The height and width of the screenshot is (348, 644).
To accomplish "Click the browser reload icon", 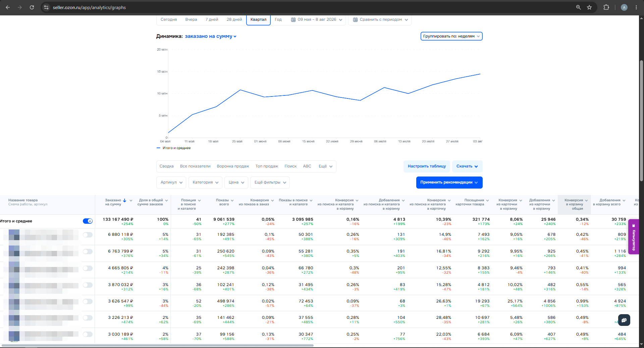I will (x=32, y=7).
